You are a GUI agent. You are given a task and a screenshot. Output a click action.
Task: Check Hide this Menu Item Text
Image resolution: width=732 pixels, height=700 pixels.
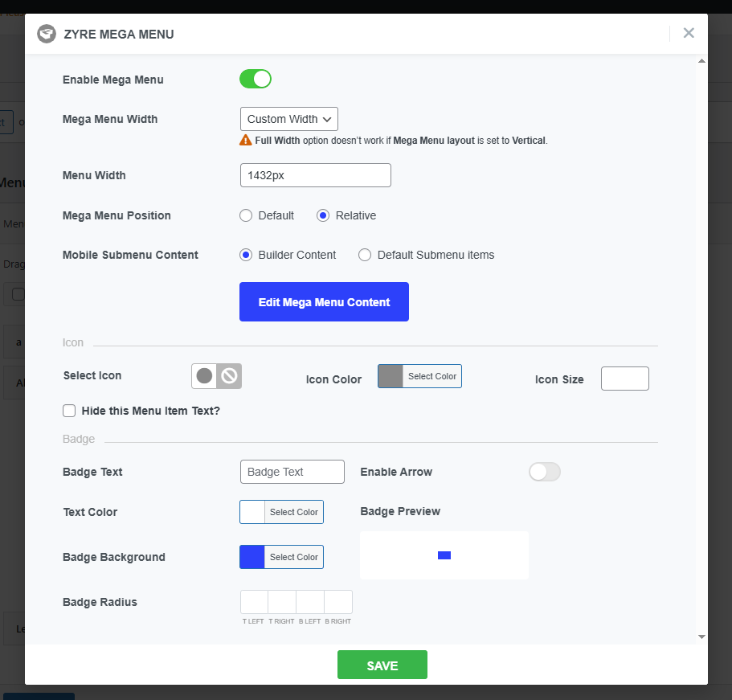pyautogui.click(x=69, y=411)
